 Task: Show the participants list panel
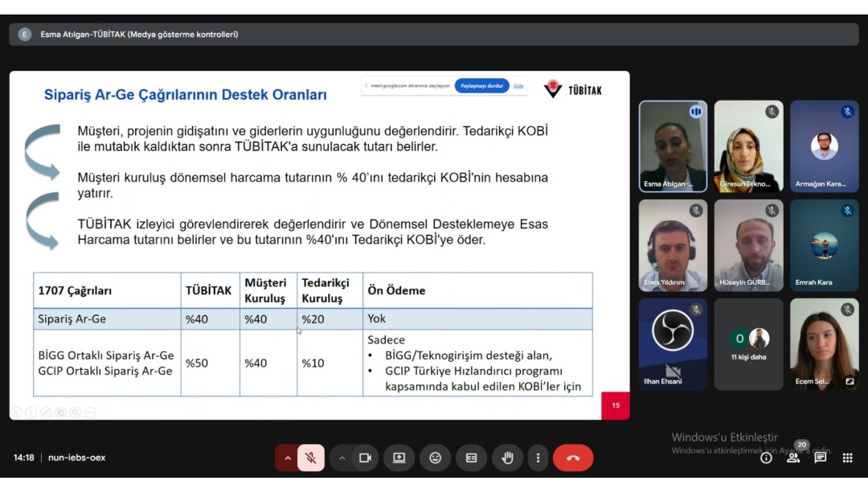pyautogui.click(x=793, y=458)
